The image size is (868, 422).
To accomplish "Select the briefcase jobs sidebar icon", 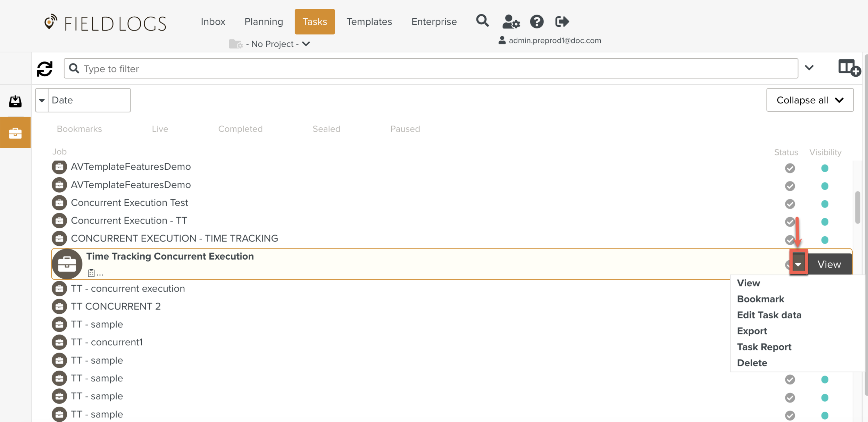I will click(15, 133).
